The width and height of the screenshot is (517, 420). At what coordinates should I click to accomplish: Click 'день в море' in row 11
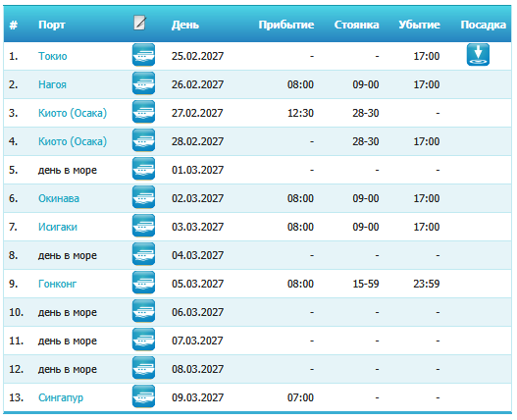[x=68, y=341]
